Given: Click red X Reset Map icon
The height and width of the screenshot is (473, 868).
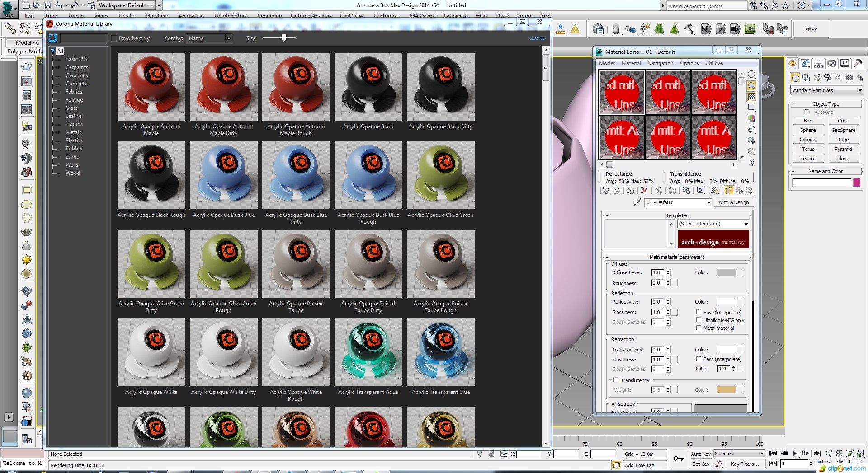Looking at the screenshot, I should [644, 191].
